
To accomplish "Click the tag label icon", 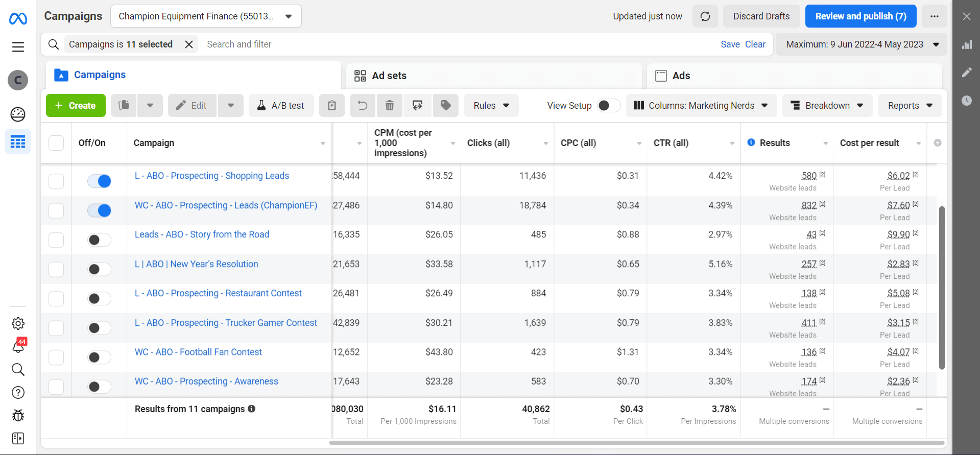I will pyautogui.click(x=446, y=105).
